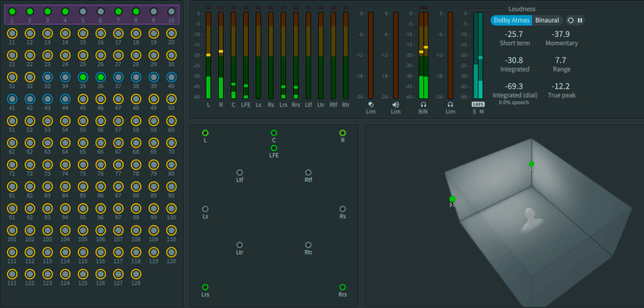Click the -37.9 Momentary value

561,35
